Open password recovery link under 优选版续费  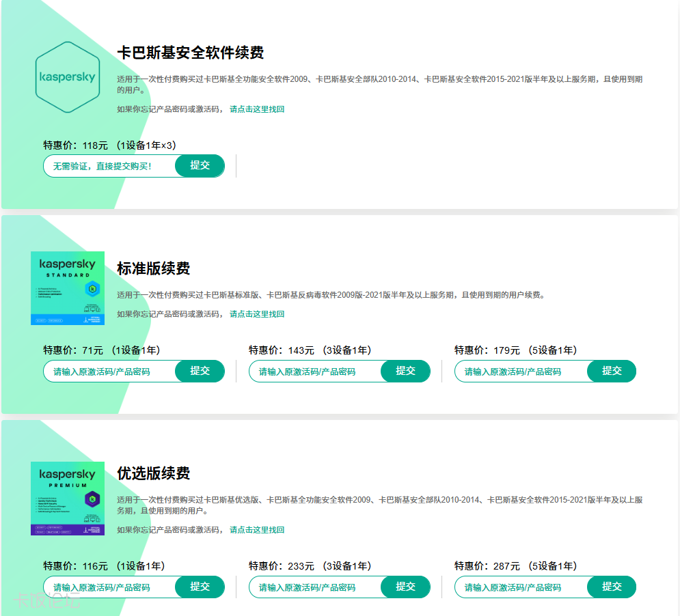[x=257, y=530]
